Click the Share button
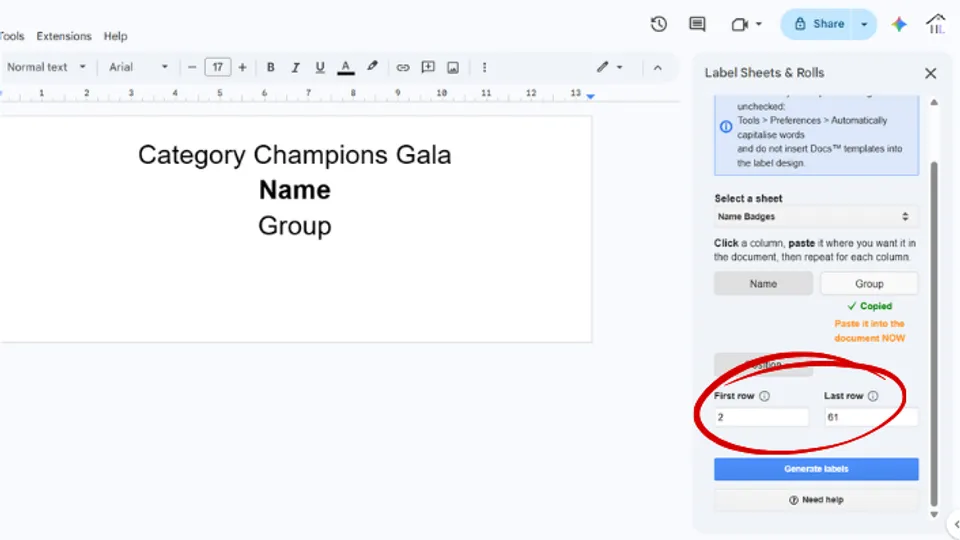The width and height of the screenshot is (960, 540). pos(819,24)
